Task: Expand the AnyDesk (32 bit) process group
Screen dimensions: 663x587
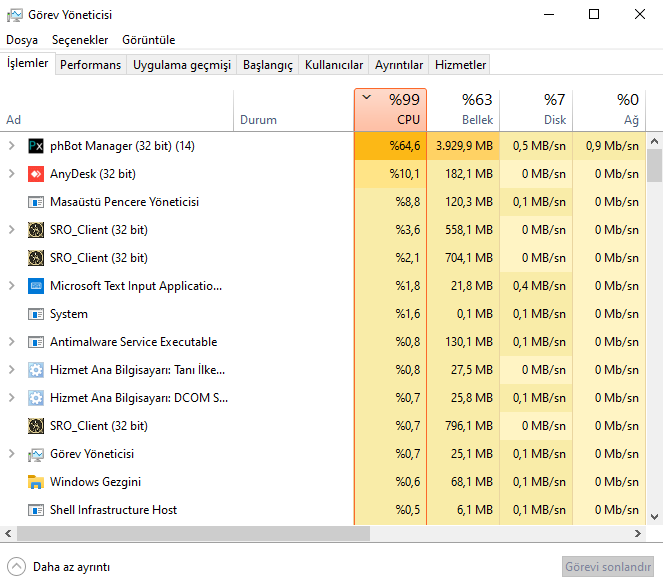Action: point(12,174)
